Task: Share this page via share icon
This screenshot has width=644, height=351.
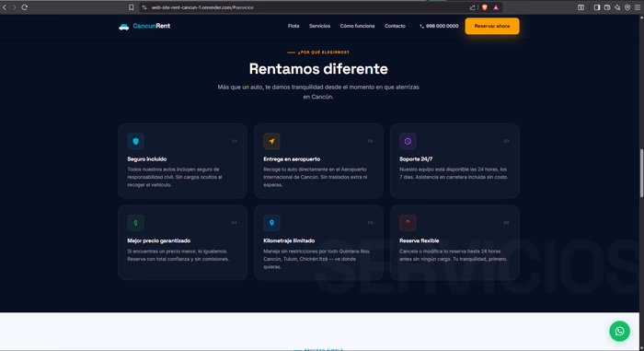Action: (472, 7)
